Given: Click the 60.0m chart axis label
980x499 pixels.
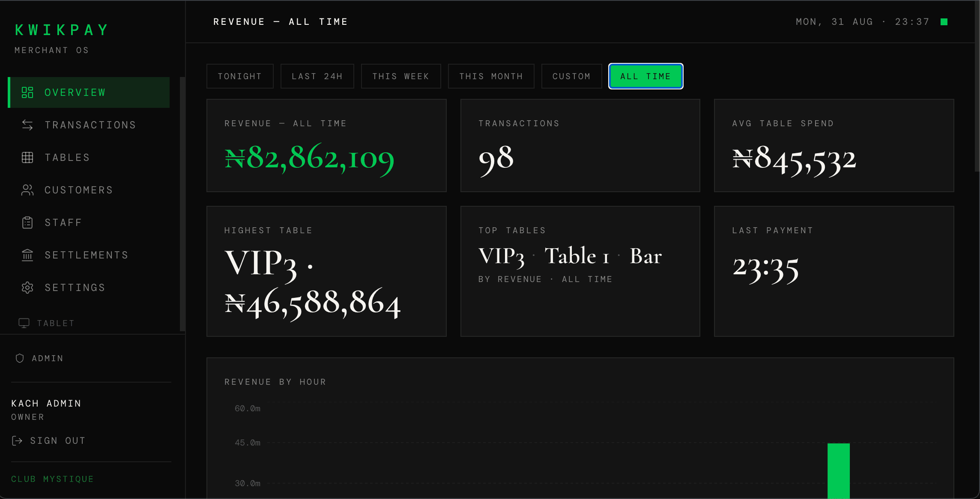Looking at the screenshot, I should click(x=248, y=409).
